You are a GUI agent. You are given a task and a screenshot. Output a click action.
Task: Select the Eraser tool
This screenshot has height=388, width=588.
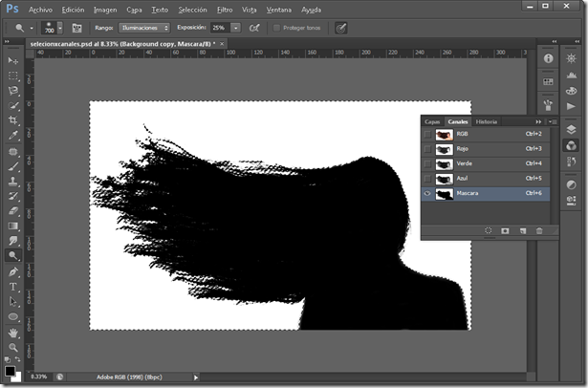[x=13, y=211]
